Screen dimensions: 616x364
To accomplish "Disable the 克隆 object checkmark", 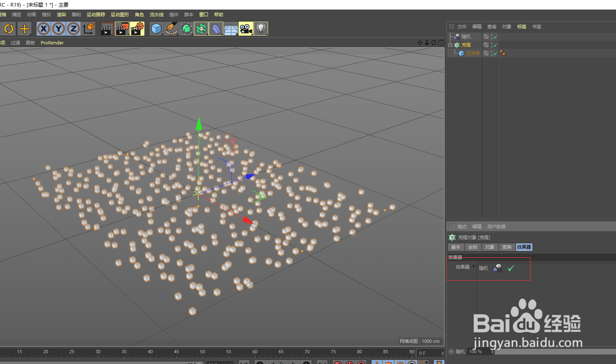I will tap(495, 45).
